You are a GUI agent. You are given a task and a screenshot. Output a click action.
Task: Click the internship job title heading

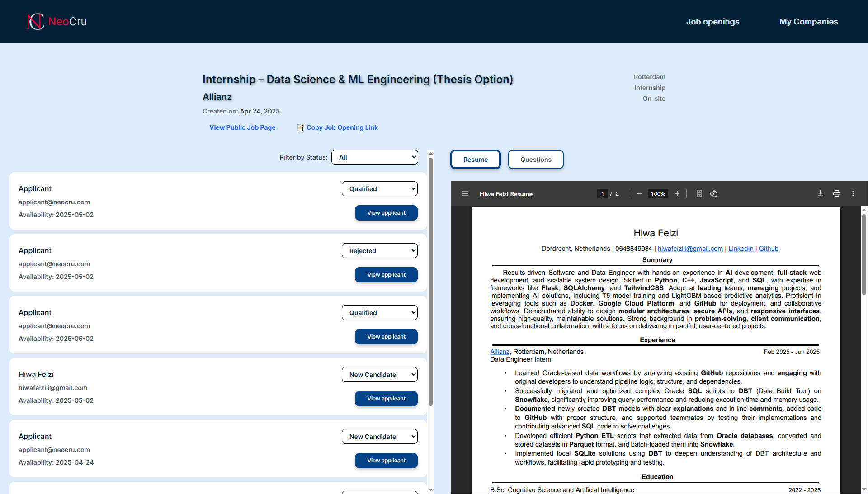(x=358, y=80)
